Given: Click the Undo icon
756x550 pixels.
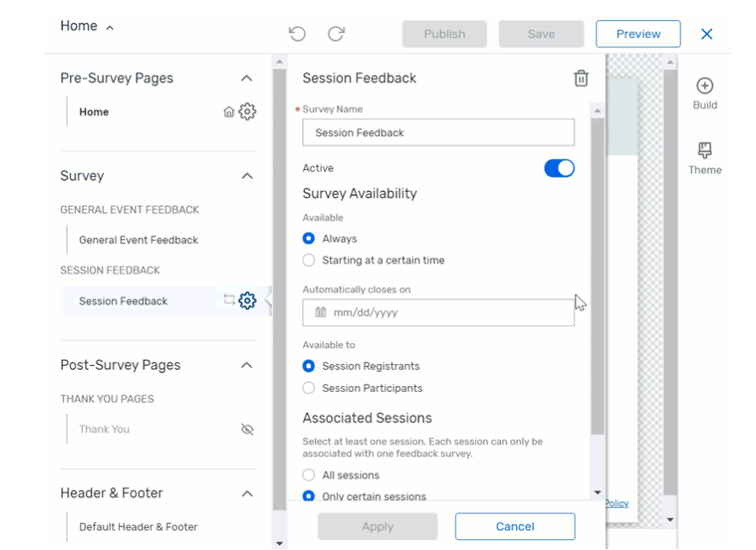Looking at the screenshot, I should [296, 34].
